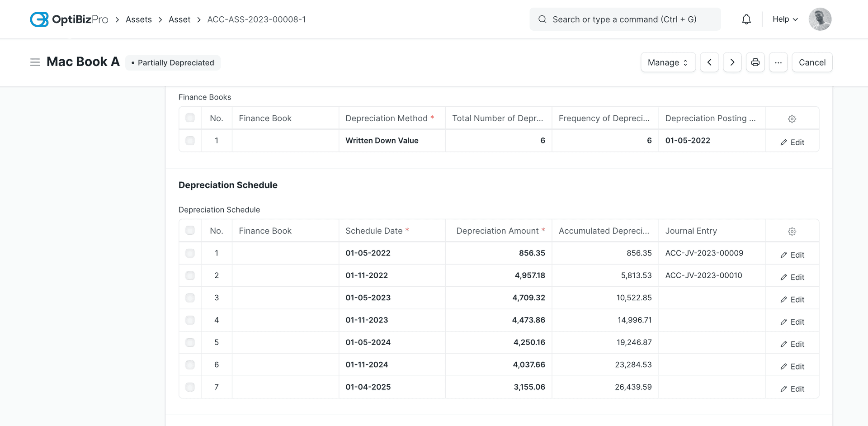This screenshot has width=868, height=426.
Task: Click inside the search command field
Action: [x=625, y=19]
